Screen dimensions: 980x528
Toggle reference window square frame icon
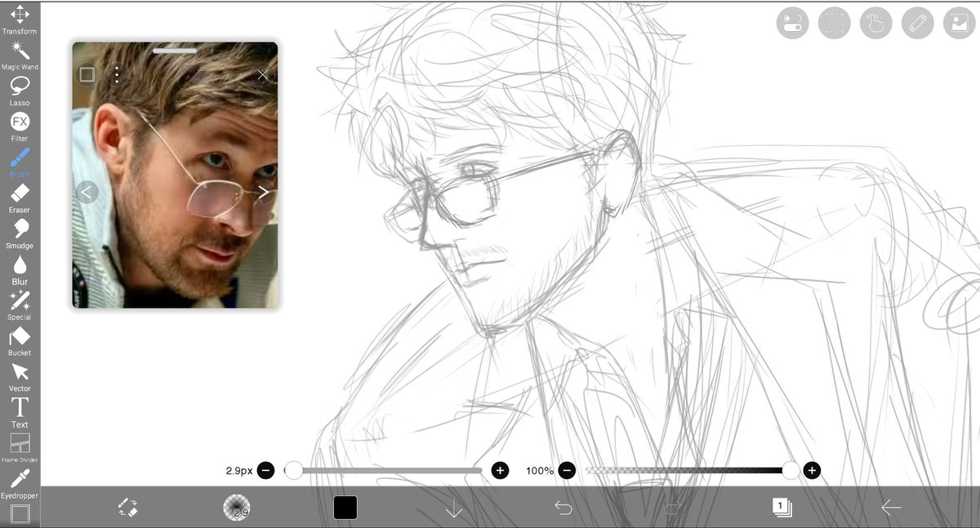click(x=87, y=75)
